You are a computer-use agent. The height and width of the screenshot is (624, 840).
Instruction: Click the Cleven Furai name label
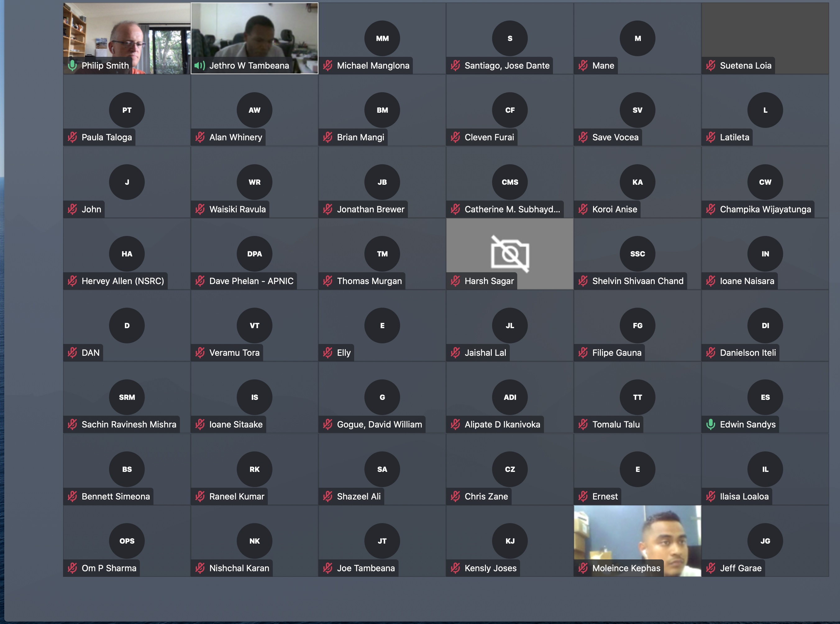[489, 137]
